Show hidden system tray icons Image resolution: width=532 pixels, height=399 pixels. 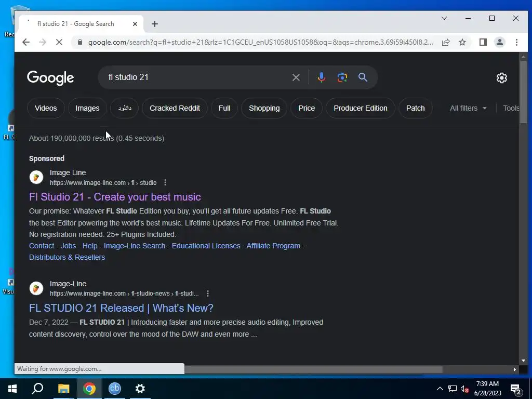click(440, 389)
